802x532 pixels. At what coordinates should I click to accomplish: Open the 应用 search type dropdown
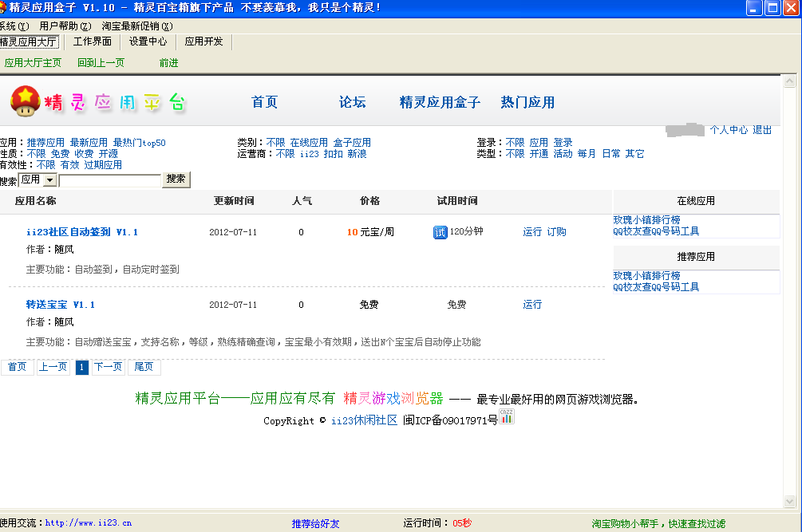pyautogui.click(x=49, y=180)
